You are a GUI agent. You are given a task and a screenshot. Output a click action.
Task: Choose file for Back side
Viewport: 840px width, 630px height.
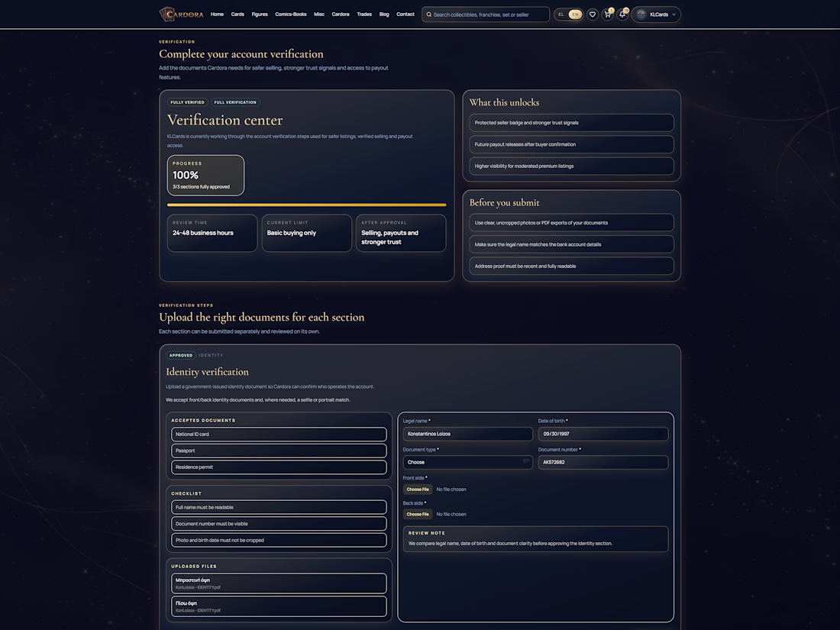(x=418, y=514)
